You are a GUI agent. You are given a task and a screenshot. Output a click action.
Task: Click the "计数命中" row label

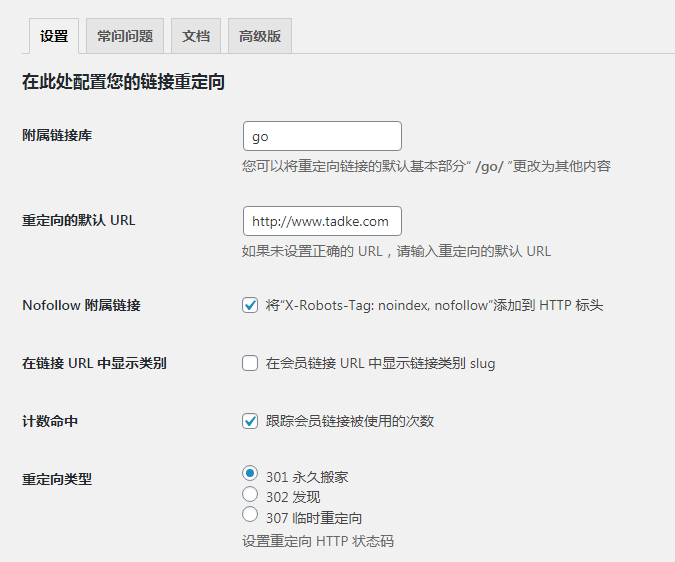click(50, 422)
